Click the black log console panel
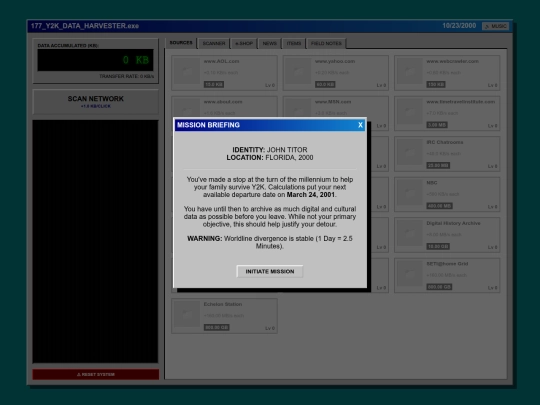This screenshot has width=540, height=405. click(95, 241)
